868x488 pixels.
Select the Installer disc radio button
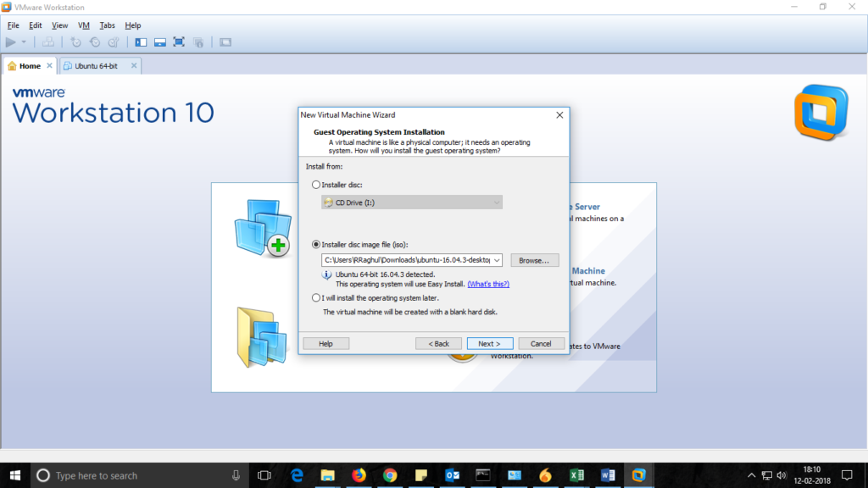pyautogui.click(x=316, y=185)
